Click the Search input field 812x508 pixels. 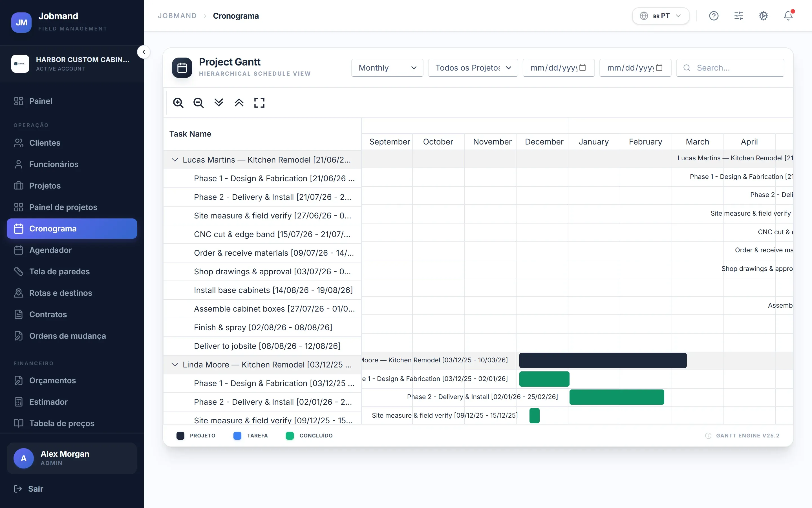click(x=730, y=67)
